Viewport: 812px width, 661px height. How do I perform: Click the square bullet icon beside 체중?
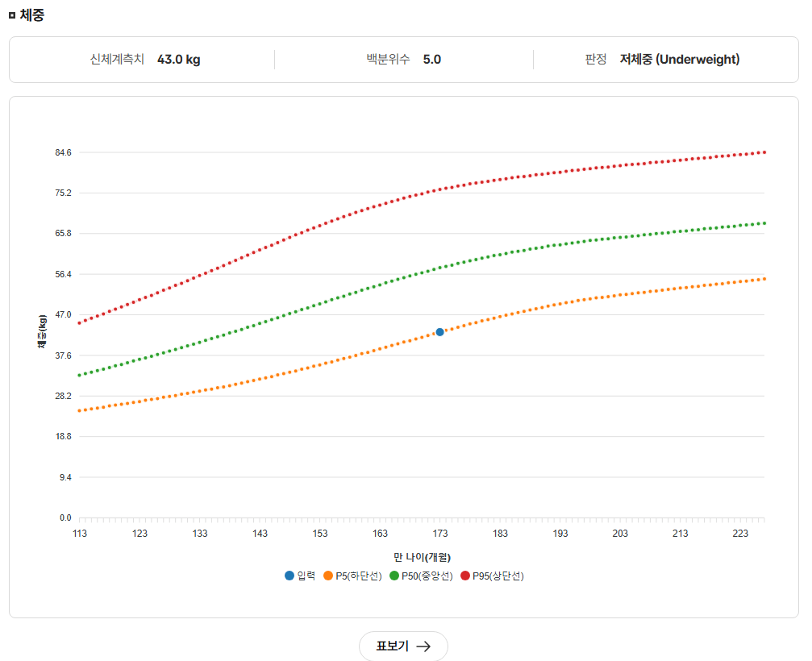tap(12, 15)
